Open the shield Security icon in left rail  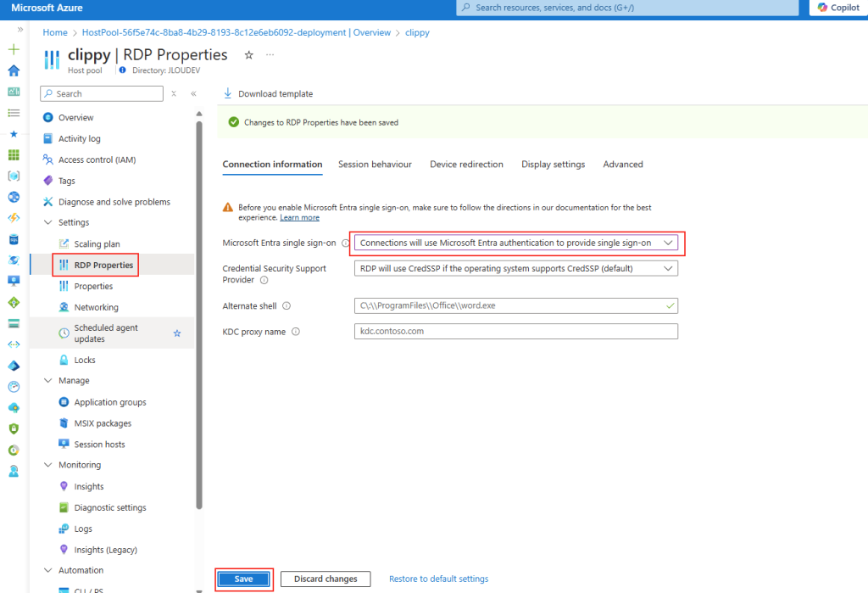14,428
